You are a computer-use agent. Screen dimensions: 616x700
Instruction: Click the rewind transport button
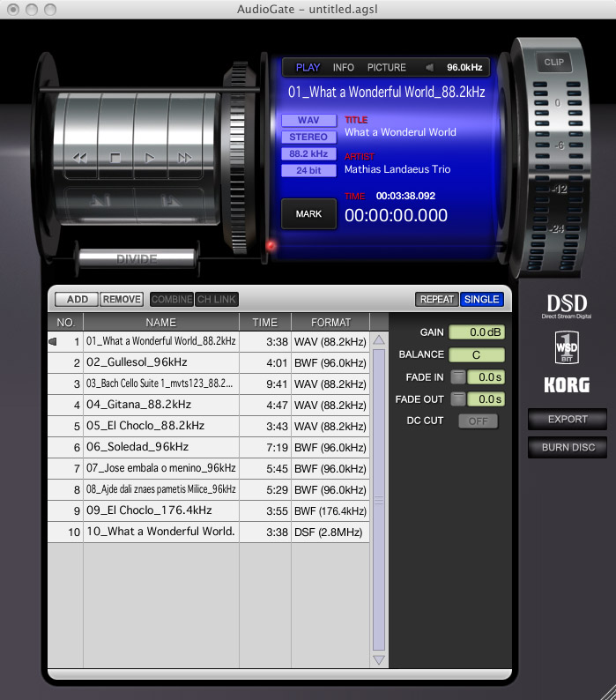(x=80, y=159)
